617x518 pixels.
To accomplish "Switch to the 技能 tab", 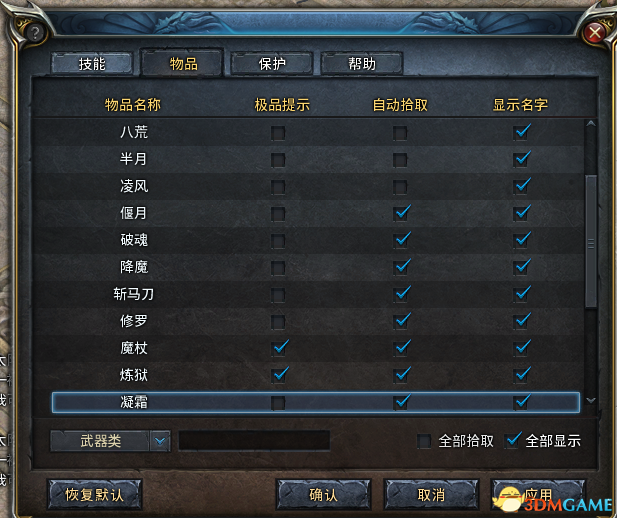I will click(x=92, y=64).
